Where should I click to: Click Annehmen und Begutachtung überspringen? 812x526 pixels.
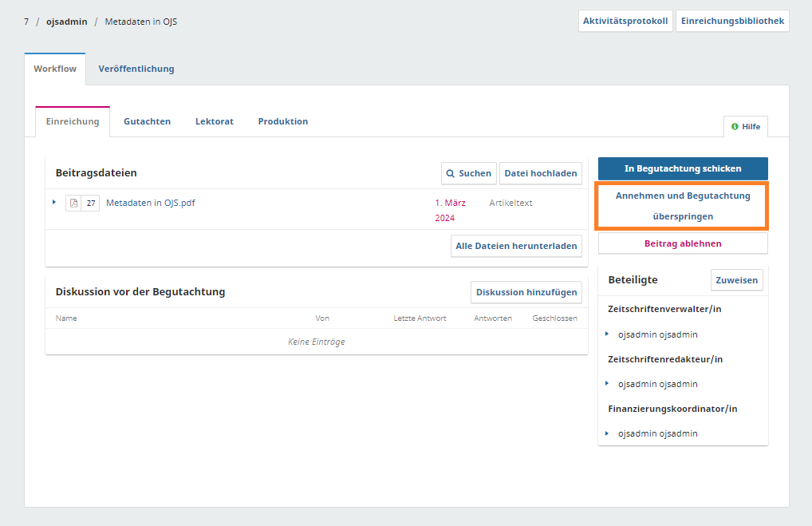(x=683, y=206)
